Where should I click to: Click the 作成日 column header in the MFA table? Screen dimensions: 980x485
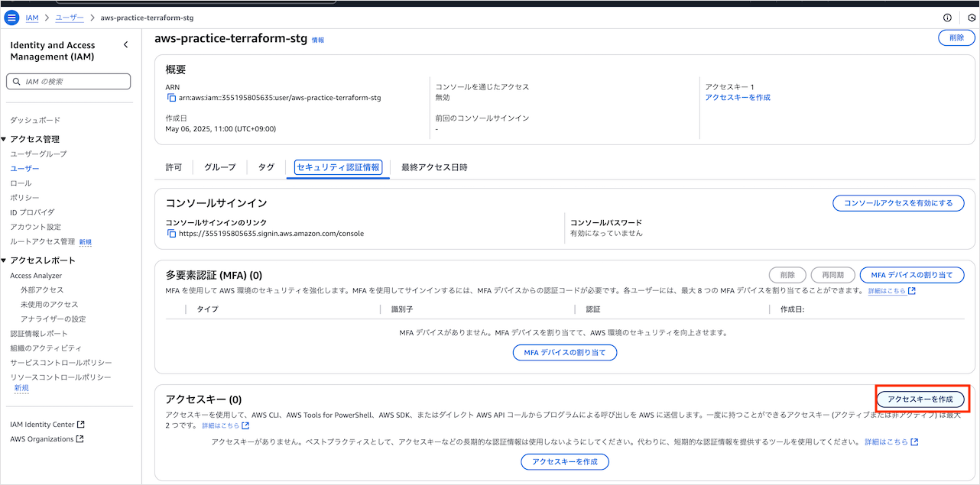(792, 309)
